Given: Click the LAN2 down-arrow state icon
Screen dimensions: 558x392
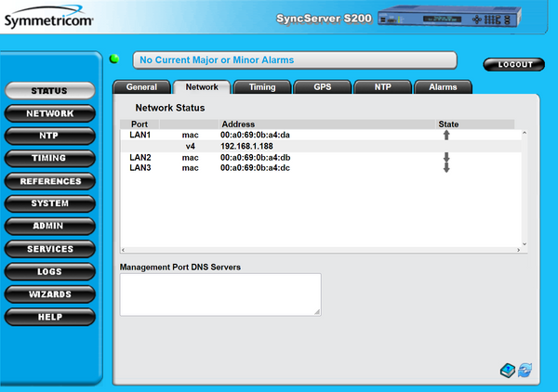Looking at the screenshot, I should [446, 157].
